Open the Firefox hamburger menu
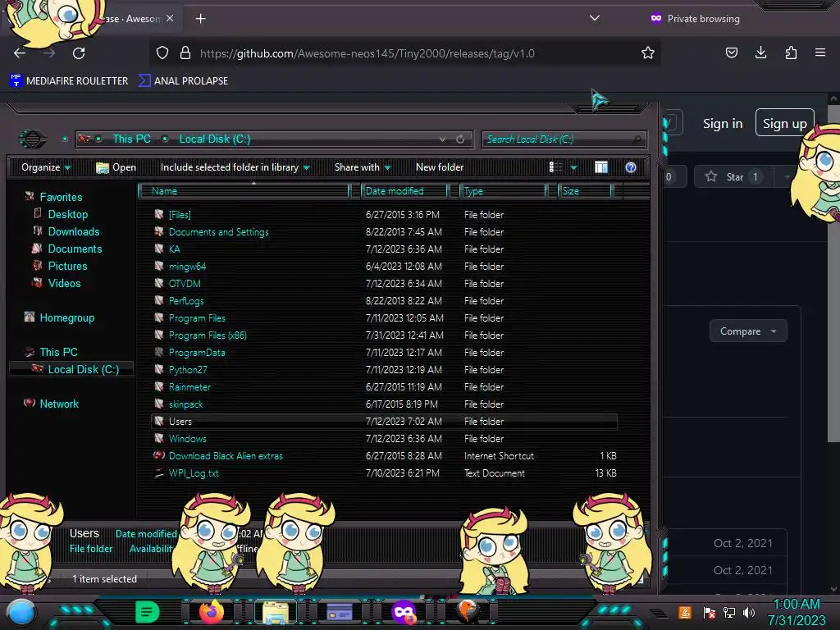 [x=820, y=52]
